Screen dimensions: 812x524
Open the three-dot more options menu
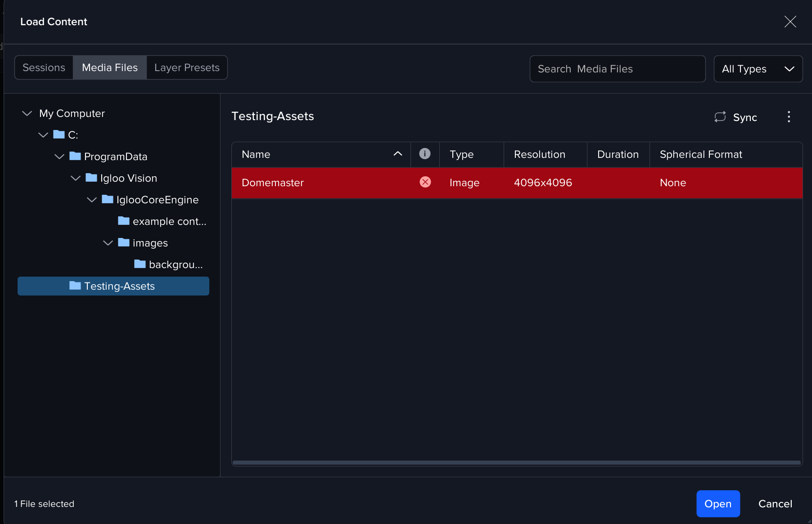789,117
